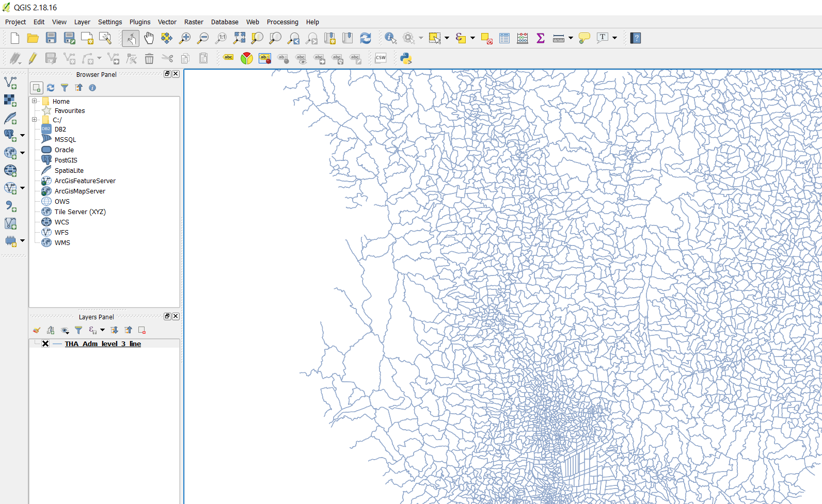This screenshot has height=504, width=822.
Task: Open Help contents question mark icon
Action: [636, 38]
